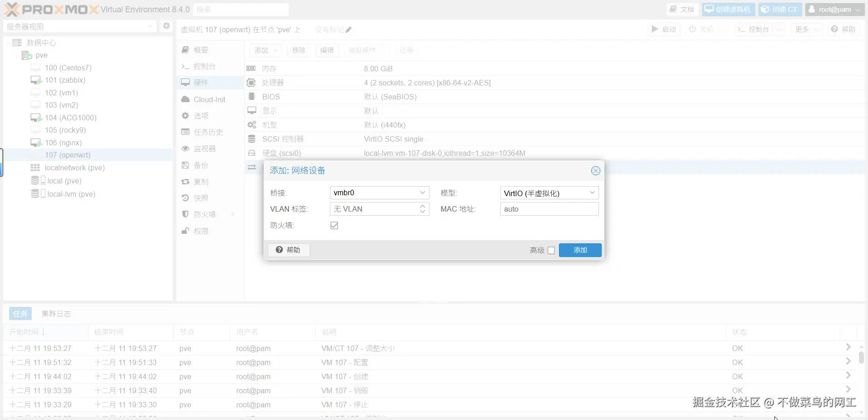868x420 pixels.
Task: Click the 创建虚拟机 create VM button
Action: [728, 10]
